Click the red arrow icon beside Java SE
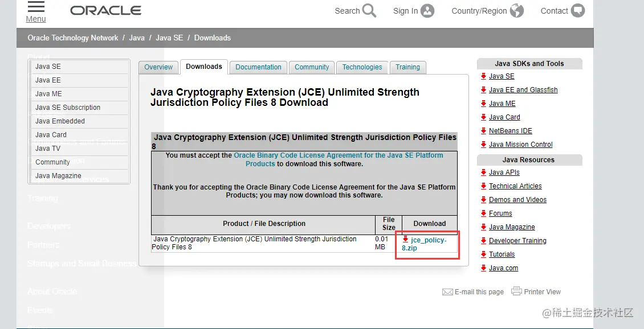Viewport: 644px width, 329px height. click(483, 76)
